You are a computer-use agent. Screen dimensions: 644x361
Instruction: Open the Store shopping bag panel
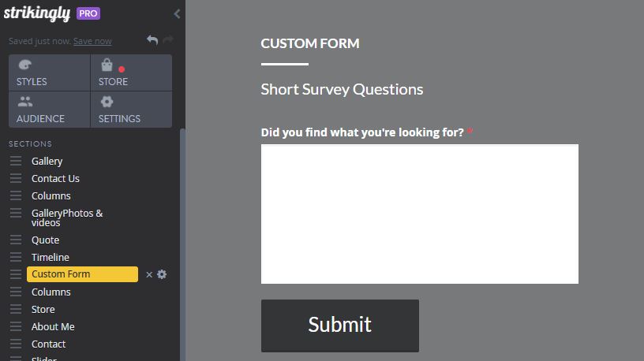[x=131, y=73]
